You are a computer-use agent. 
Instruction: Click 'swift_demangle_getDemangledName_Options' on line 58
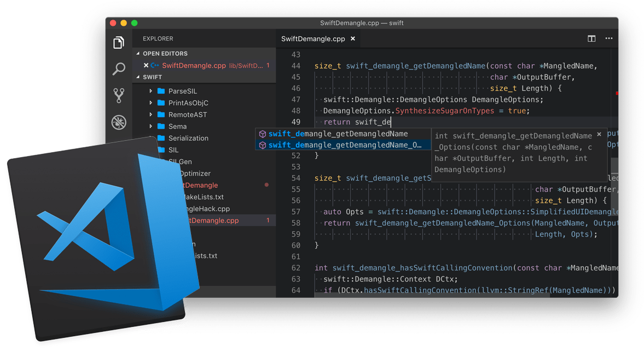pyautogui.click(x=443, y=223)
